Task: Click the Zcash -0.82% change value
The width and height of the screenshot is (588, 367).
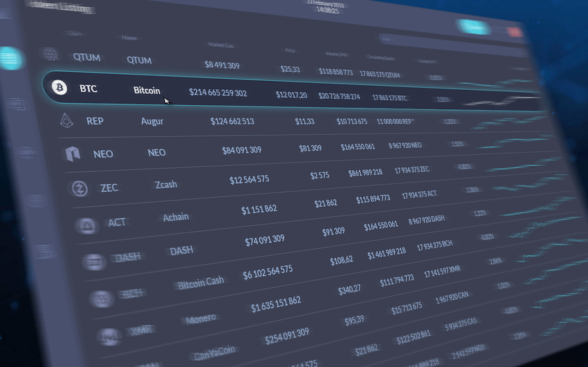Action: [x=464, y=167]
